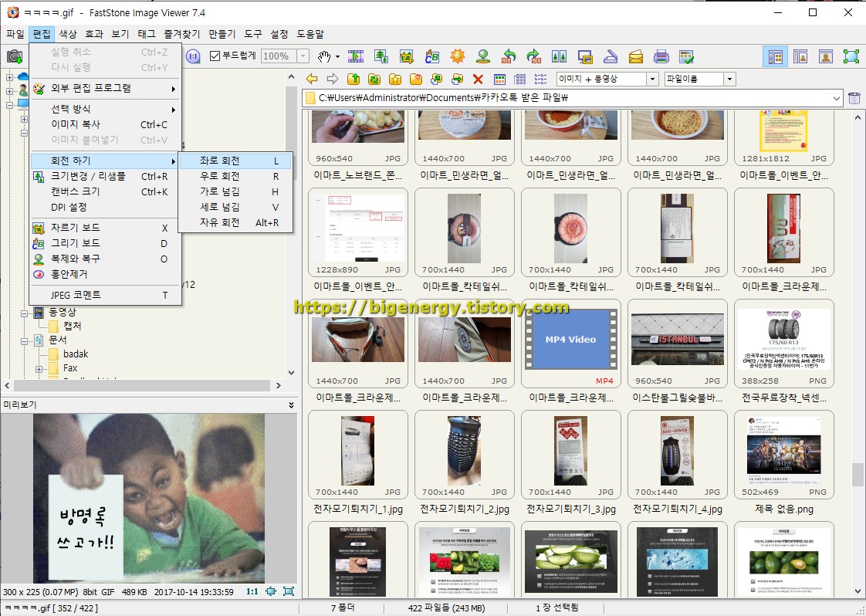Open the 파일이름 sort dropdown
866x616 pixels.
point(729,79)
